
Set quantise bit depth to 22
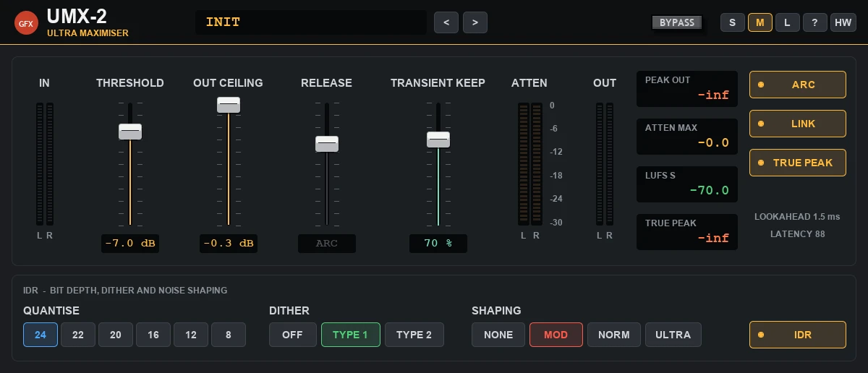point(78,335)
